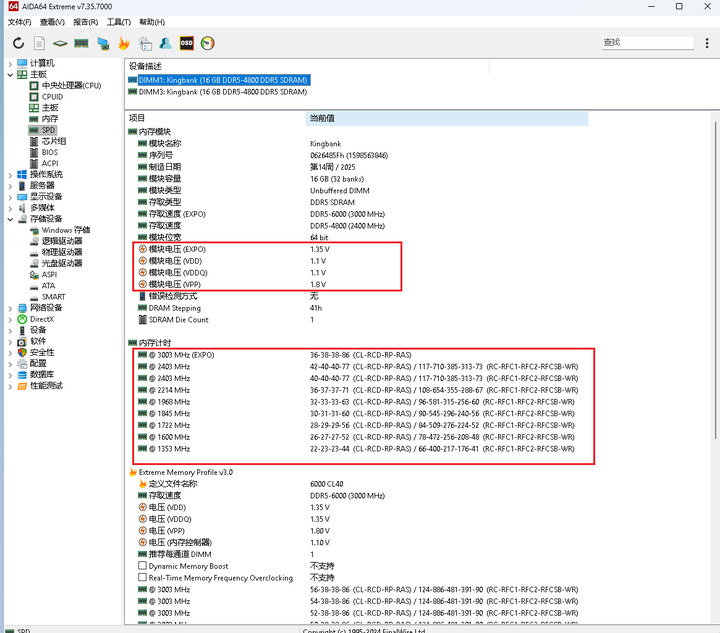This screenshot has height=633, width=720.
Task: Click the Security shield icon in tree
Action: point(22,353)
